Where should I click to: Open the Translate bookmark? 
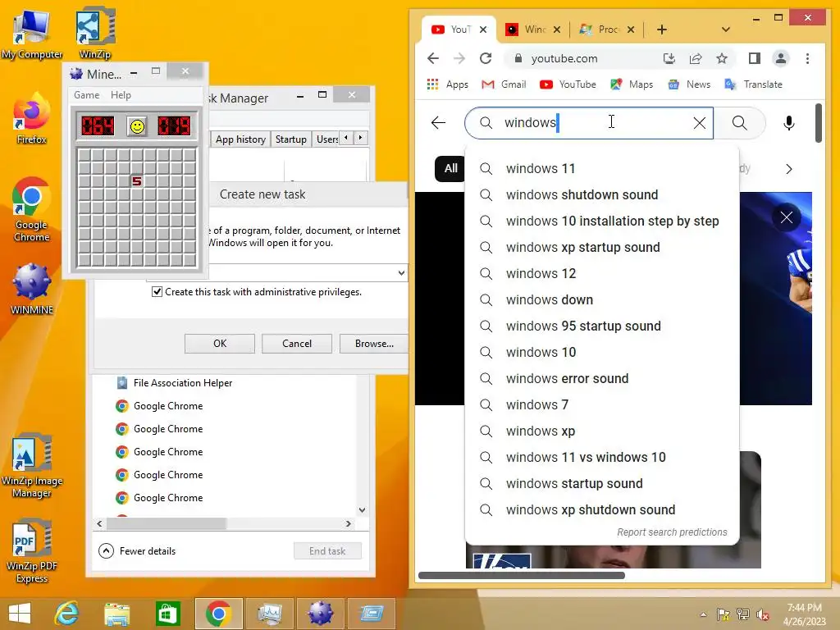tap(753, 84)
